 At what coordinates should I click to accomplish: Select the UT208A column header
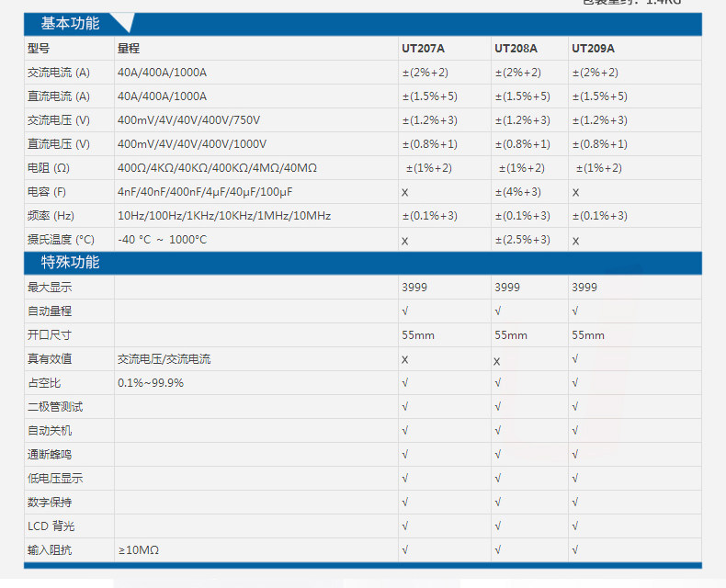pyautogui.click(x=516, y=48)
